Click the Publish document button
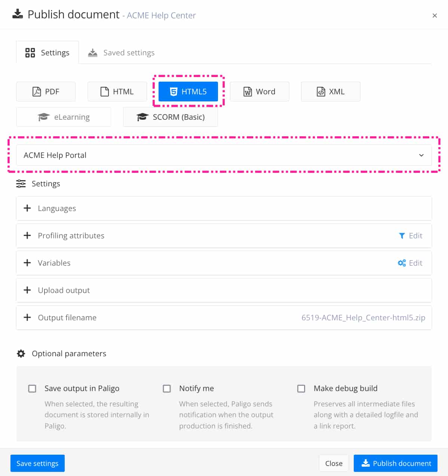448x476 pixels. pyautogui.click(x=395, y=463)
